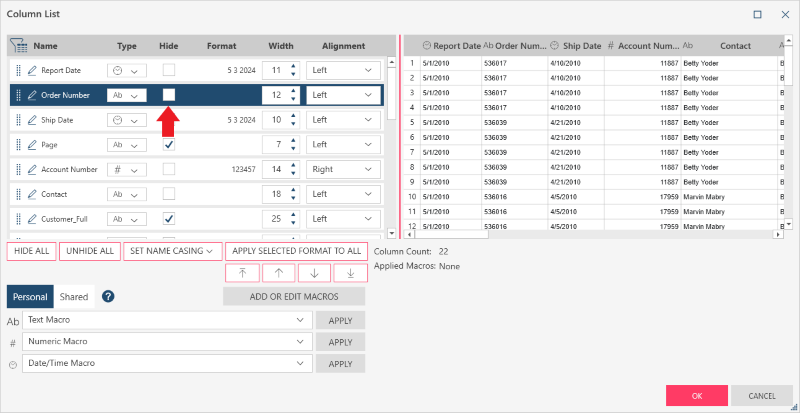Screen dimensions: 800x413
Task: Toggle Hide checkbox for Ship Date
Action: tap(169, 119)
